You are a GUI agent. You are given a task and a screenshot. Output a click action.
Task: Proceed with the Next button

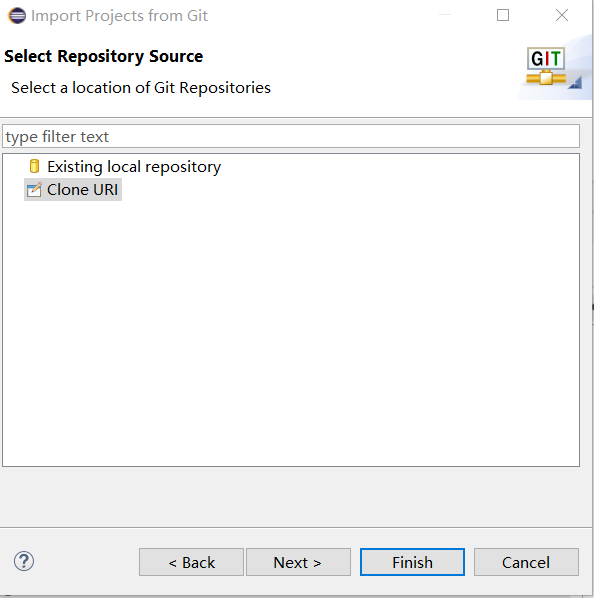coord(299,562)
